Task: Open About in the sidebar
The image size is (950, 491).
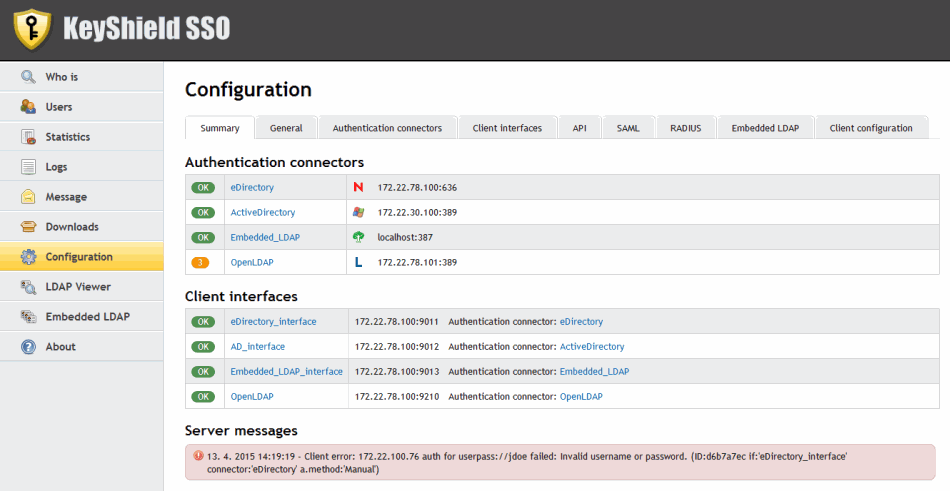Action: click(82, 347)
